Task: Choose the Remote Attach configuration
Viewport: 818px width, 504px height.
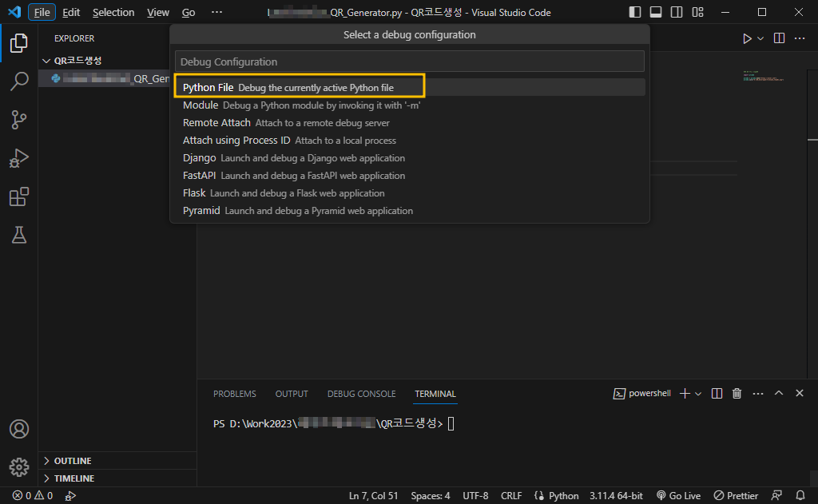Action: pyautogui.click(x=410, y=123)
